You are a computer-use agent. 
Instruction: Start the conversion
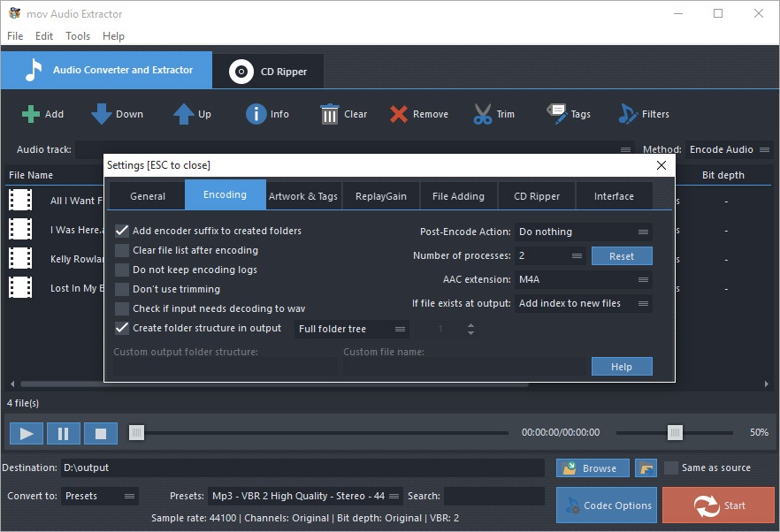pos(718,505)
